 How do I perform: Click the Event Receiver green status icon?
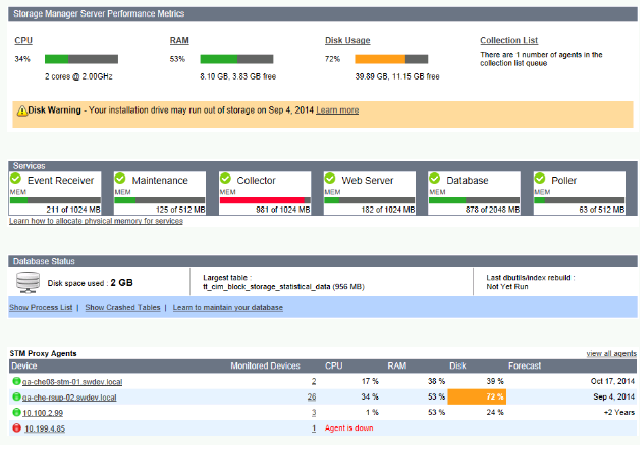(17, 179)
